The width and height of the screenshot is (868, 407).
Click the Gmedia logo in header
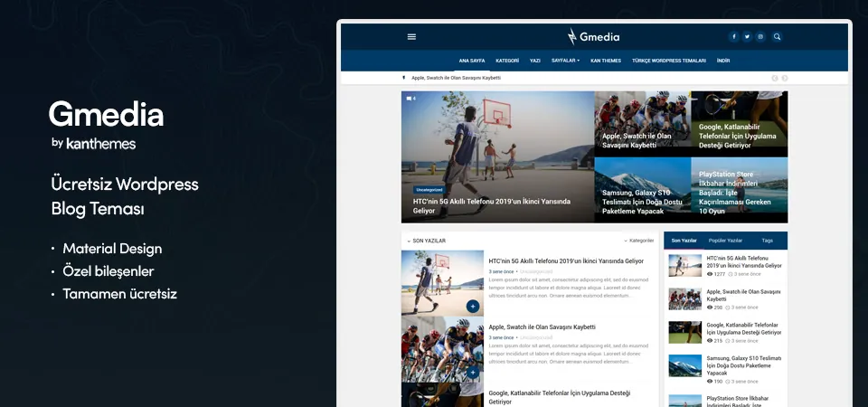point(593,37)
